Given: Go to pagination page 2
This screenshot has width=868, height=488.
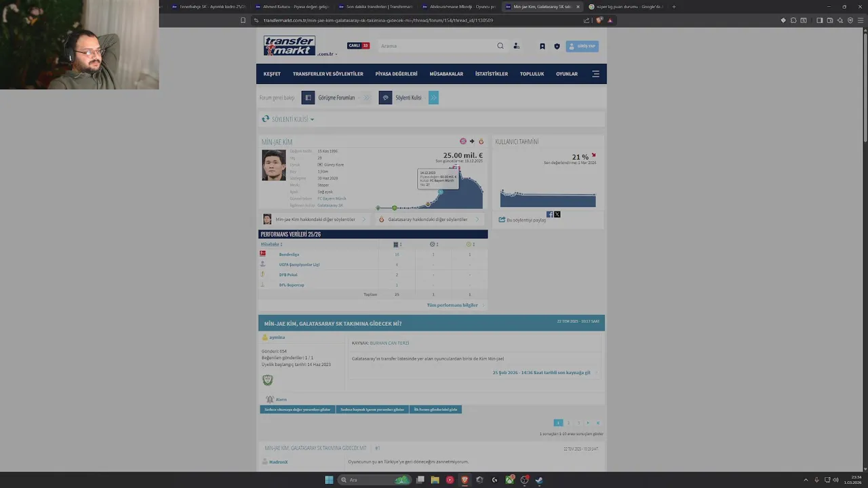Looking at the screenshot, I should 568,423.
